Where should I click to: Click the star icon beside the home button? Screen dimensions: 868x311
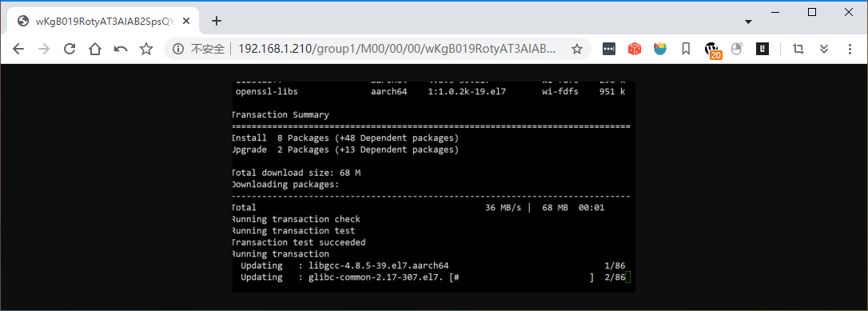[x=146, y=50]
